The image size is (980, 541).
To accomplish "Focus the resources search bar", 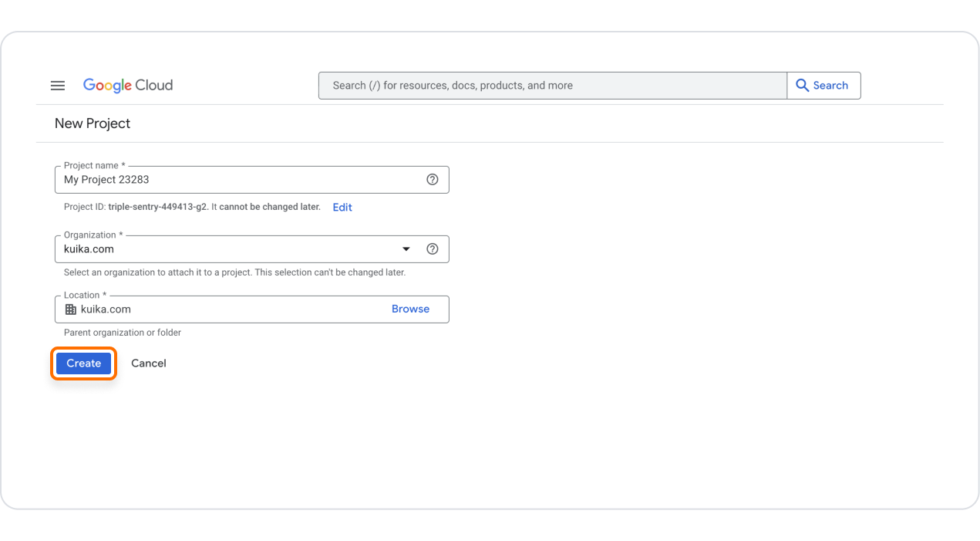I will tap(553, 86).
